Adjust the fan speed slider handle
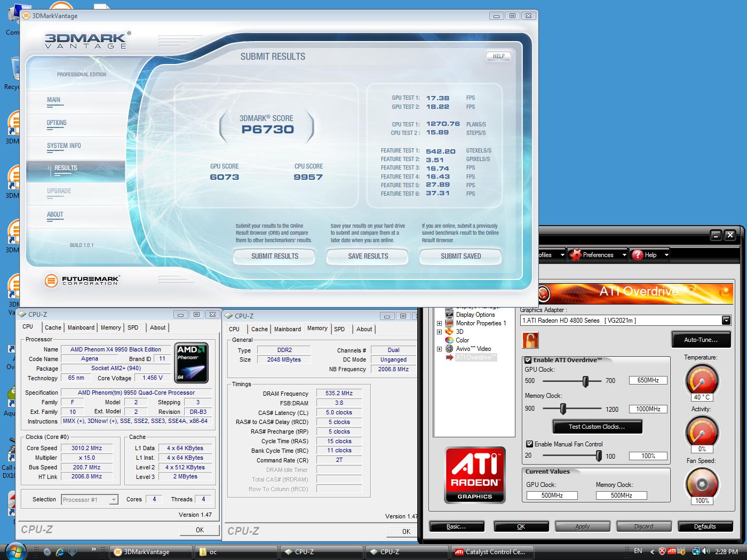This screenshot has width=747, height=560. 599,455
